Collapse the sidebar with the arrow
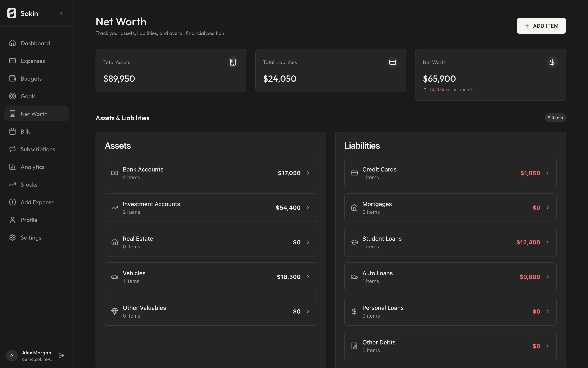This screenshot has width=588, height=368. [x=62, y=13]
